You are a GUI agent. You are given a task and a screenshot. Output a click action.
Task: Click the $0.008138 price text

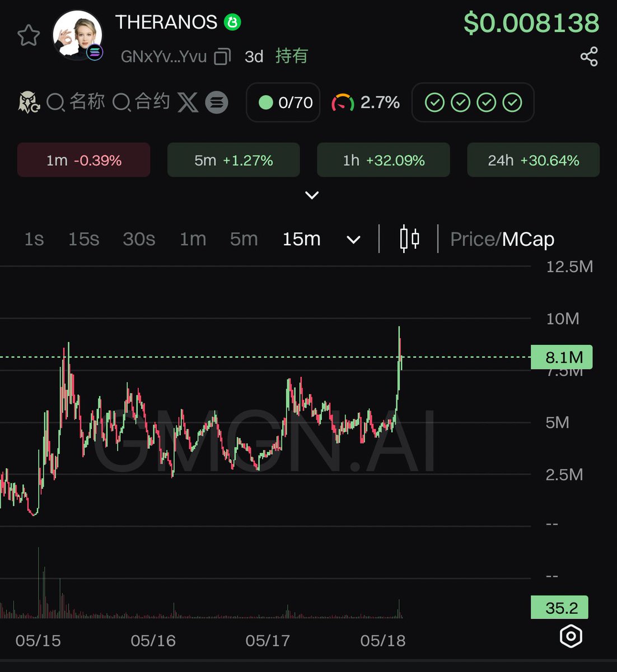coord(531,23)
